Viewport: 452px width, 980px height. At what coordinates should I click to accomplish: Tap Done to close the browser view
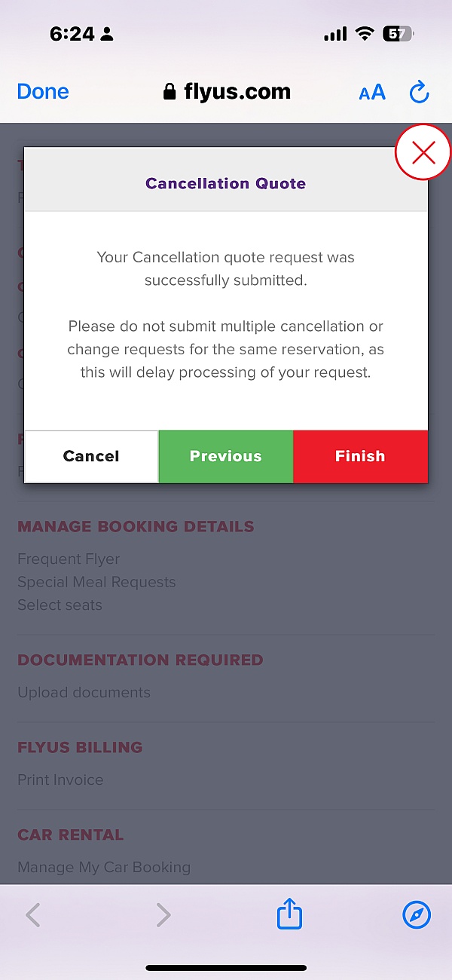click(x=43, y=92)
